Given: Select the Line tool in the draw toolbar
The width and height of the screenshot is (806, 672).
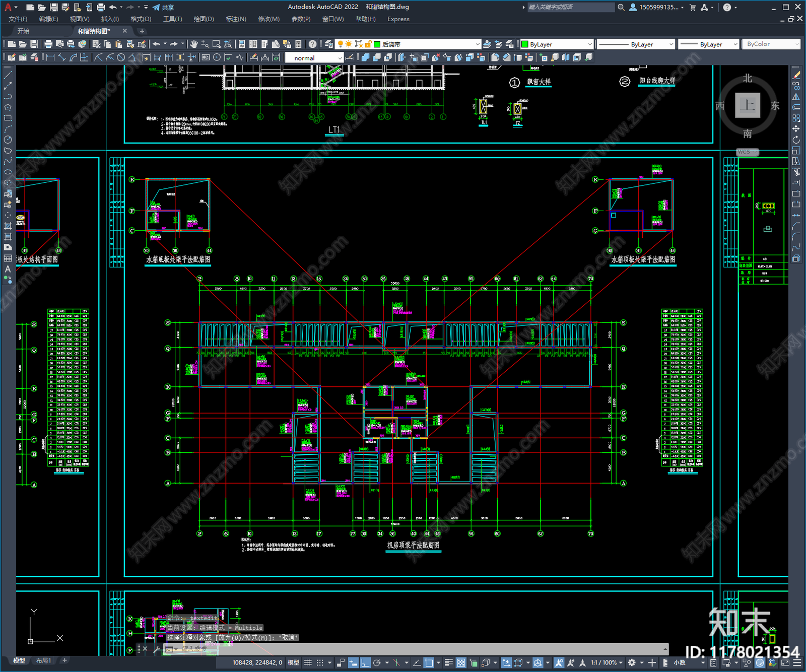Looking at the screenshot, I should tap(8, 75).
